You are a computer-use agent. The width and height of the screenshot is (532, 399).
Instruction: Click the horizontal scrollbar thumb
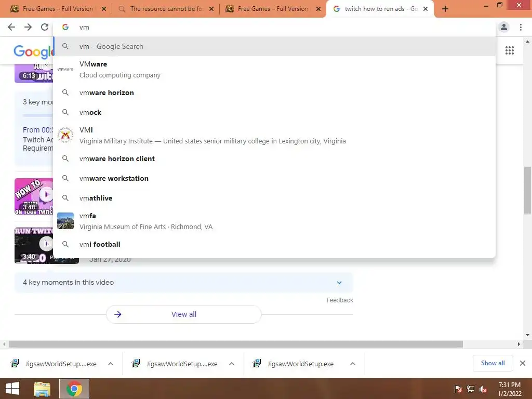tap(236, 344)
